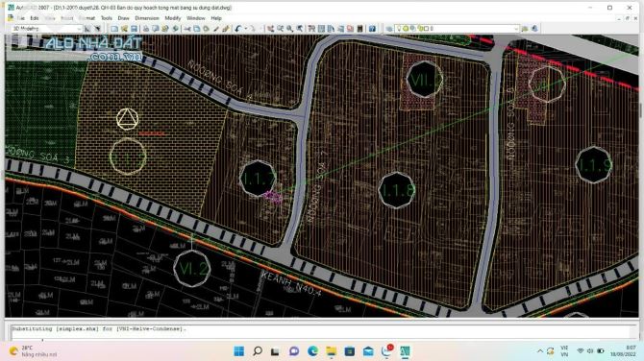Expand the 3D Modeling workspace dropdown
This screenshot has height=361, width=644.
pos(79,28)
